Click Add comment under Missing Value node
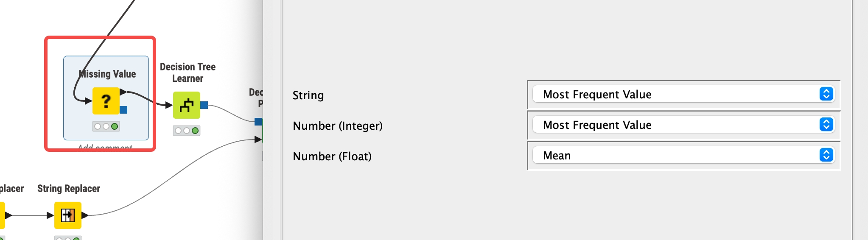868x240 pixels. [105, 148]
